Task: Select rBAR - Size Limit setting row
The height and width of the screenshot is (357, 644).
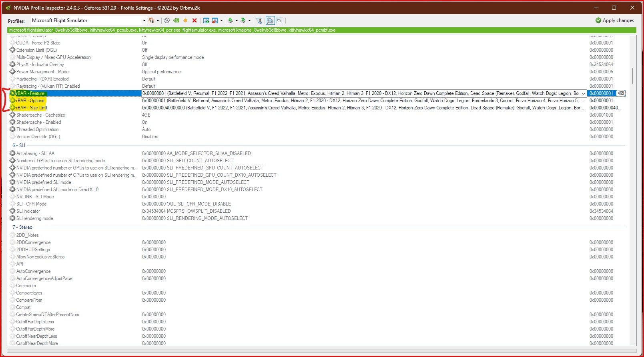Action: pyautogui.click(x=317, y=108)
